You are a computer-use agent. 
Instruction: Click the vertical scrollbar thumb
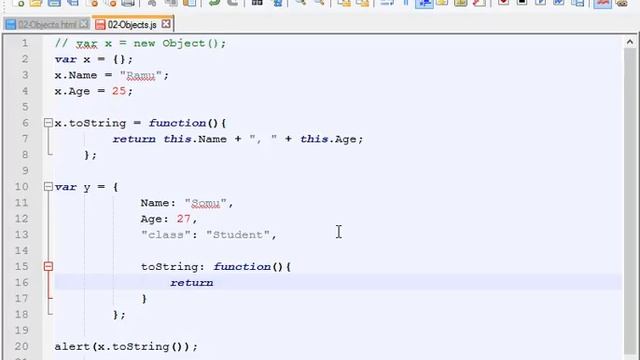[630, 200]
